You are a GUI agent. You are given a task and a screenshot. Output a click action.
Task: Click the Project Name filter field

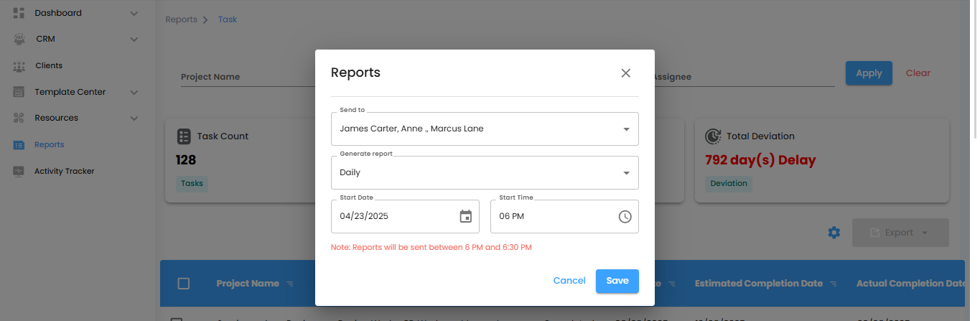tap(237, 77)
